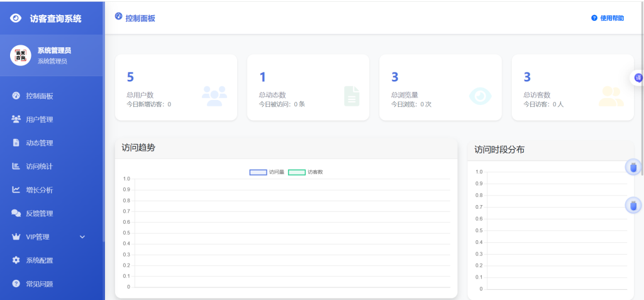Screen dimensions: 644x300
Task: Click the 访问时段分布 chart heading
Action: tap(499, 150)
